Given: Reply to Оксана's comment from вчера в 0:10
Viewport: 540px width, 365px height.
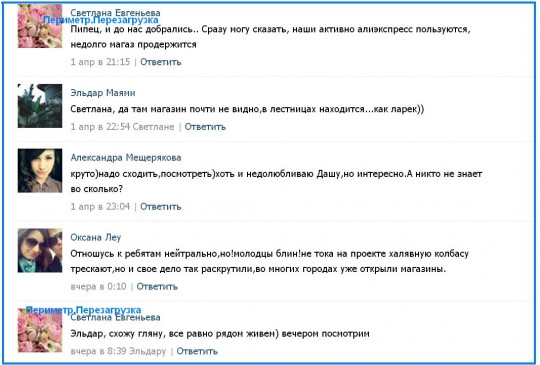Looking at the screenshot, I should click(x=157, y=286).
